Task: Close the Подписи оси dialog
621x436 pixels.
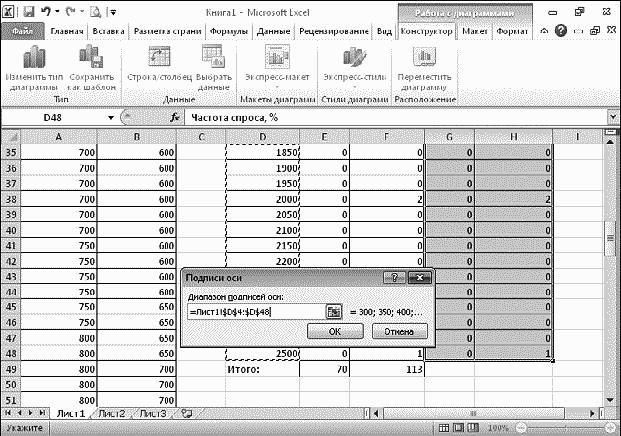Action: 419,278
